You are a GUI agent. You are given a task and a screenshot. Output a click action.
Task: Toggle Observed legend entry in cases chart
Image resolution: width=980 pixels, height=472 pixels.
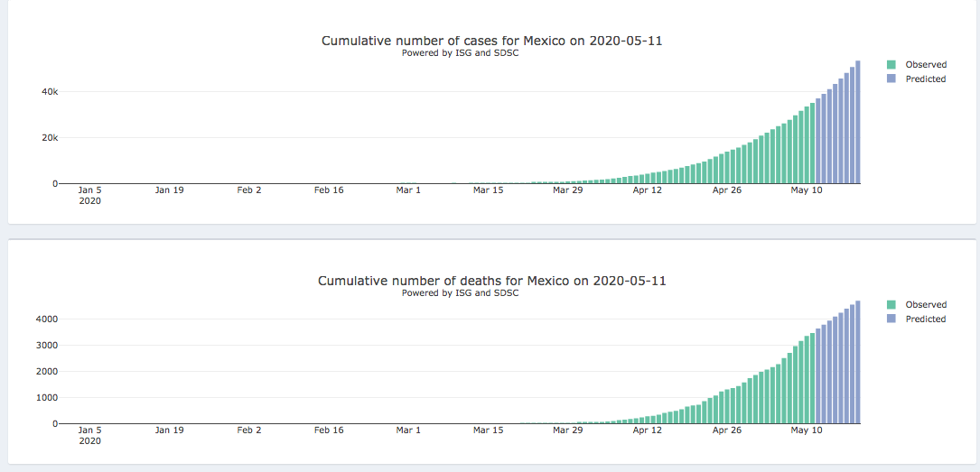pyautogui.click(x=925, y=65)
